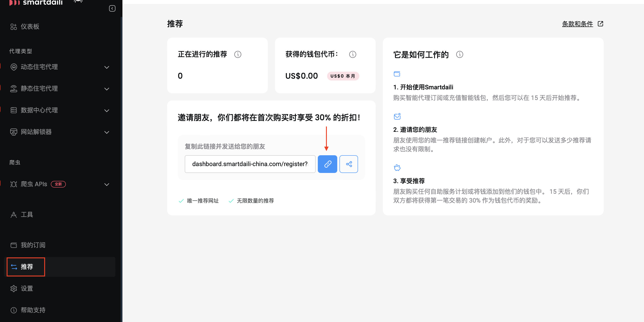Image resolution: width=644 pixels, height=322 pixels.
Task: Show info for 获得的钱包代币
Action: [352, 54]
